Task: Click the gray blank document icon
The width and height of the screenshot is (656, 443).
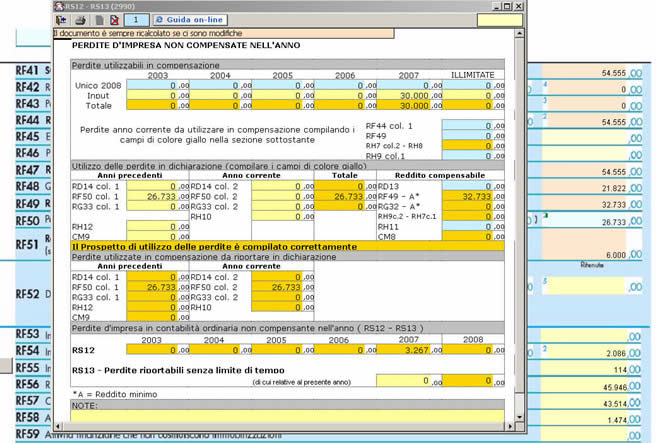Action: [x=100, y=20]
